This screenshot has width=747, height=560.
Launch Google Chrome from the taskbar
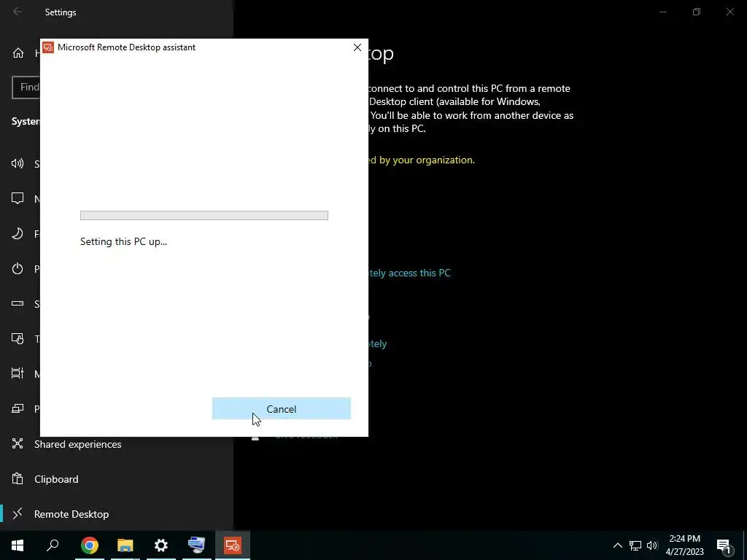(90, 545)
